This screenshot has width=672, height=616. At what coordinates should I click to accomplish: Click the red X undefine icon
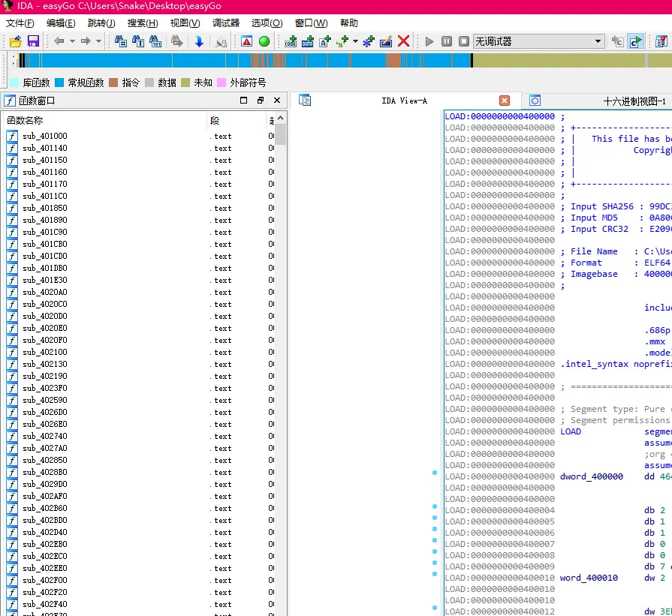coord(403,41)
